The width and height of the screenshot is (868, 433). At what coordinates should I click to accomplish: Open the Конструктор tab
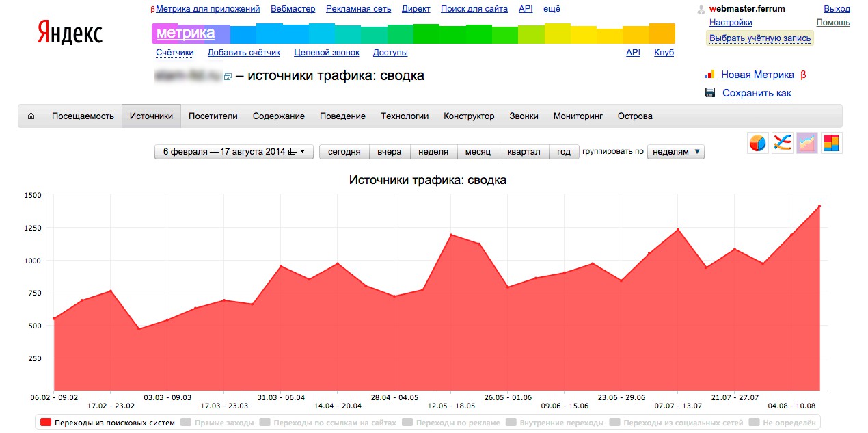coord(469,116)
